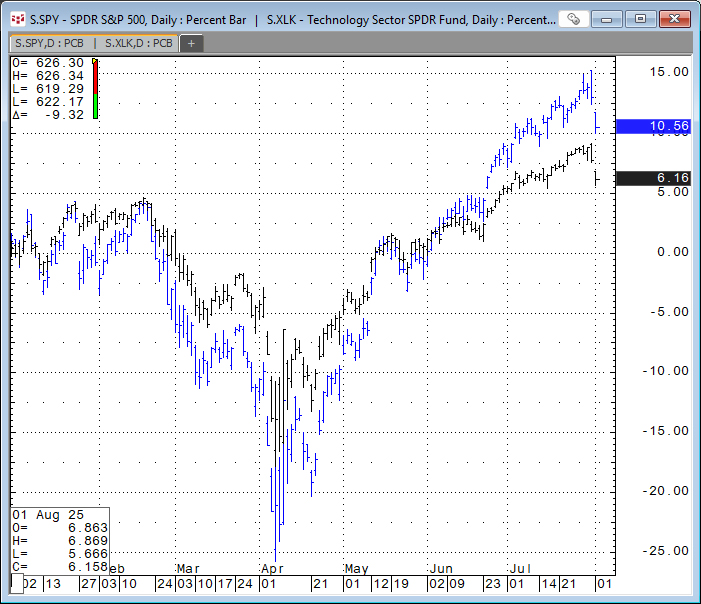This screenshot has height=604, width=701.
Task: Click the 01 Aug 25 date in cursor box
Action: pos(48,515)
